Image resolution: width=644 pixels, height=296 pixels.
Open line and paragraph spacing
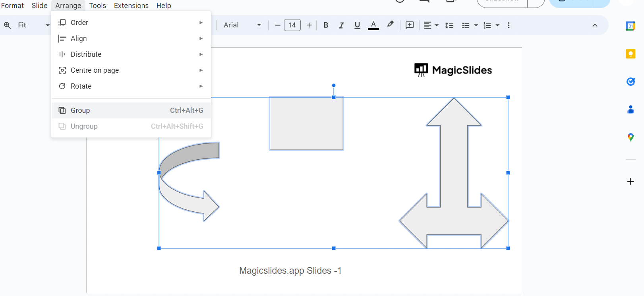coord(449,25)
